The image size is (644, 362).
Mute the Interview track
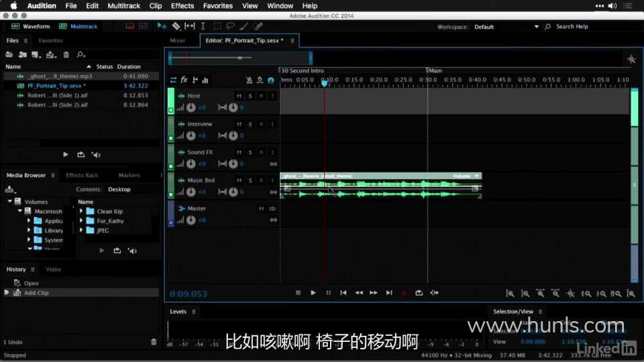click(239, 124)
